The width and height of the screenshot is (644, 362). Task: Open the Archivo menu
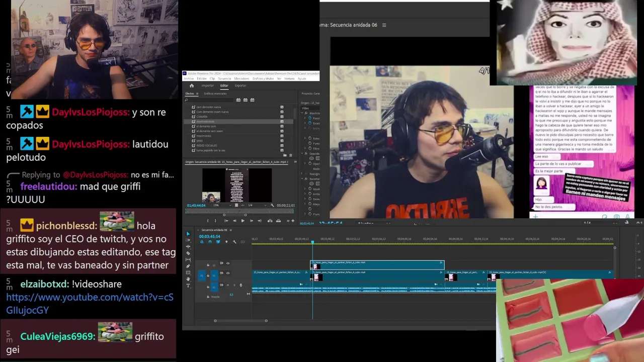tap(189, 78)
